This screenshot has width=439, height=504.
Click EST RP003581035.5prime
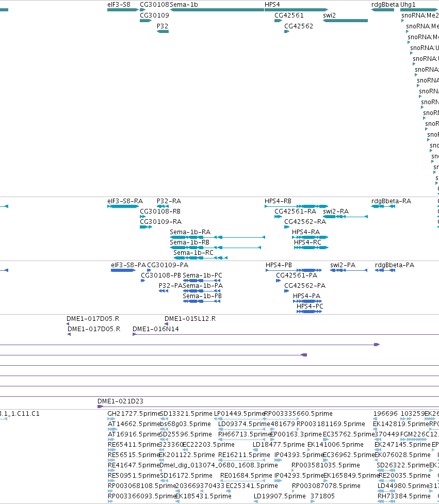tap(326, 465)
